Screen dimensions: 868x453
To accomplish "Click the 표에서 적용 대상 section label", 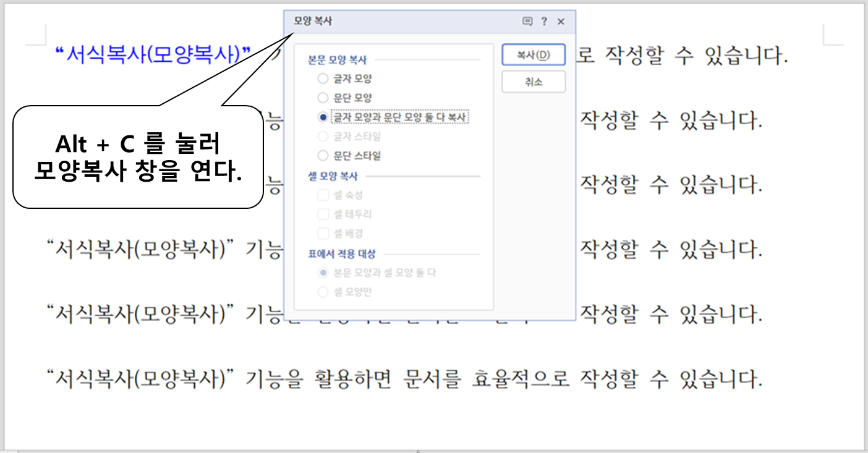I will (x=341, y=254).
